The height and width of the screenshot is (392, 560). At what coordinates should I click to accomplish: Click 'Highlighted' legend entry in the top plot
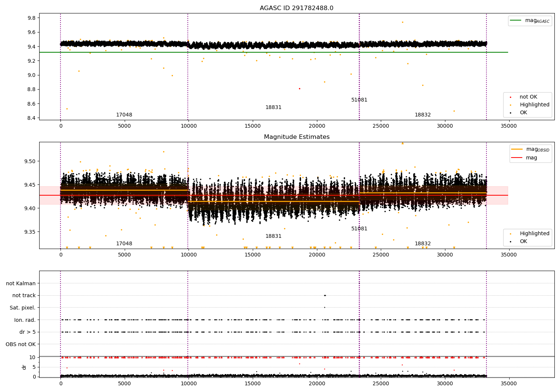click(530, 105)
